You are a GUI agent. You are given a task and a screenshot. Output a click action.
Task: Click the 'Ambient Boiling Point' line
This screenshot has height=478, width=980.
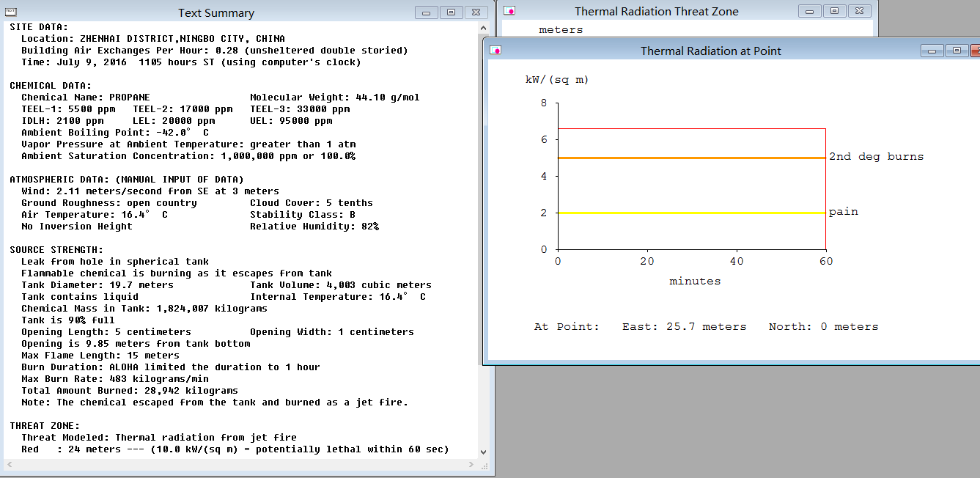coord(115,133)
